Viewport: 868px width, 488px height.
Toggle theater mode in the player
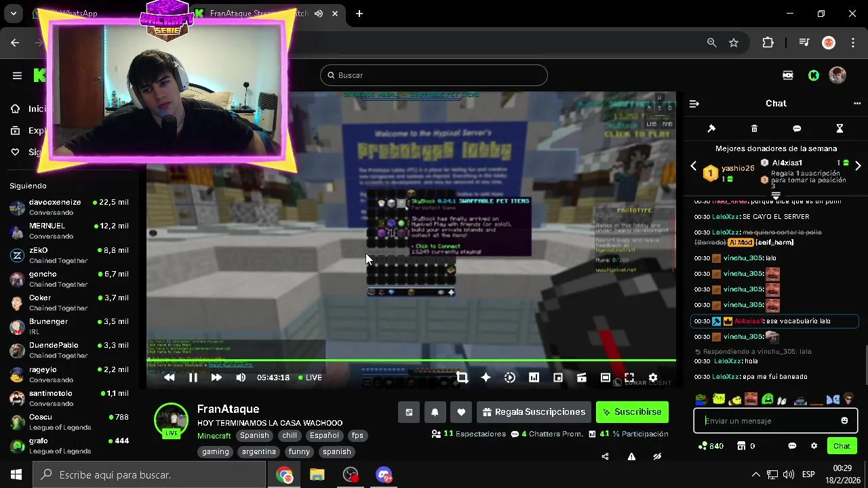click(x=606, y=378)
